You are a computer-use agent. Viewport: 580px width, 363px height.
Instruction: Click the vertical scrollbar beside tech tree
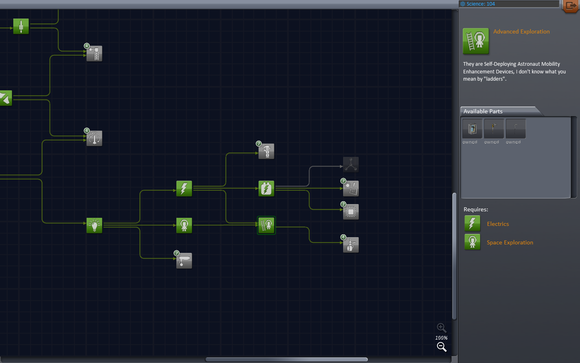[x=454, y=256]
